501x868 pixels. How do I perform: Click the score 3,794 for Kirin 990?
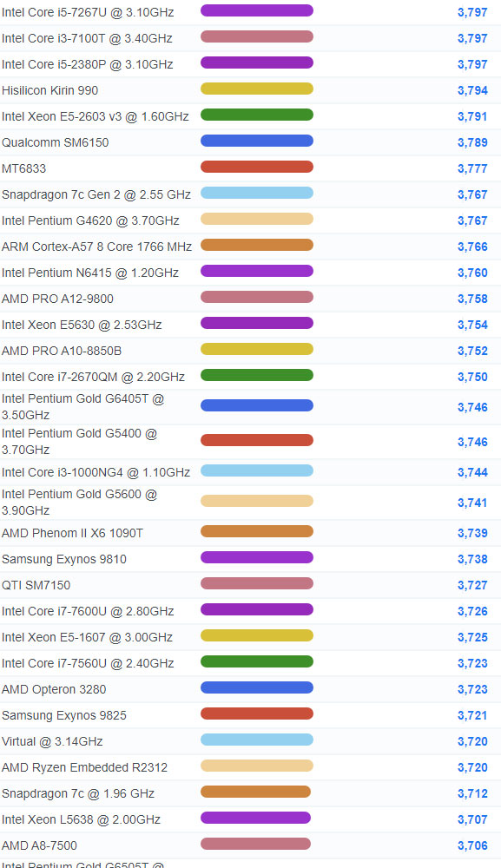[x=472, y=90]
